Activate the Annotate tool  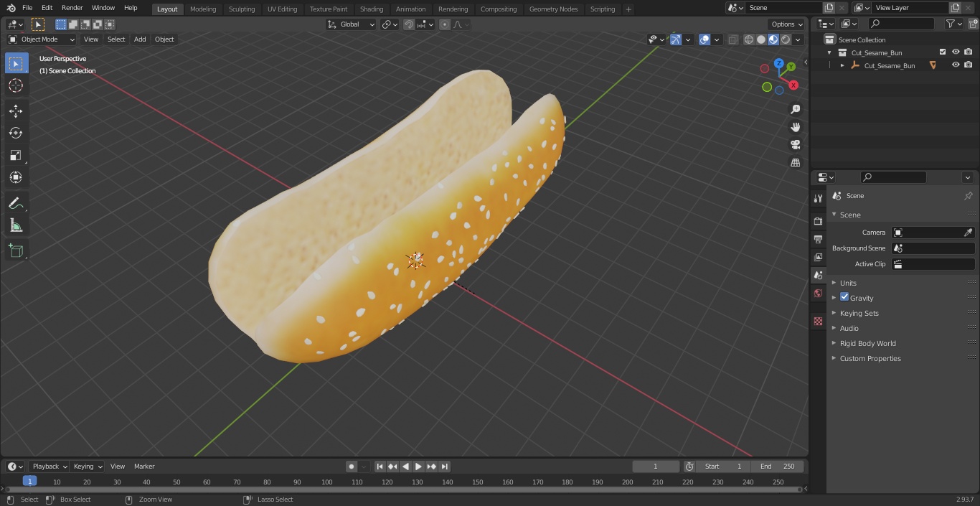click(16, 203)
